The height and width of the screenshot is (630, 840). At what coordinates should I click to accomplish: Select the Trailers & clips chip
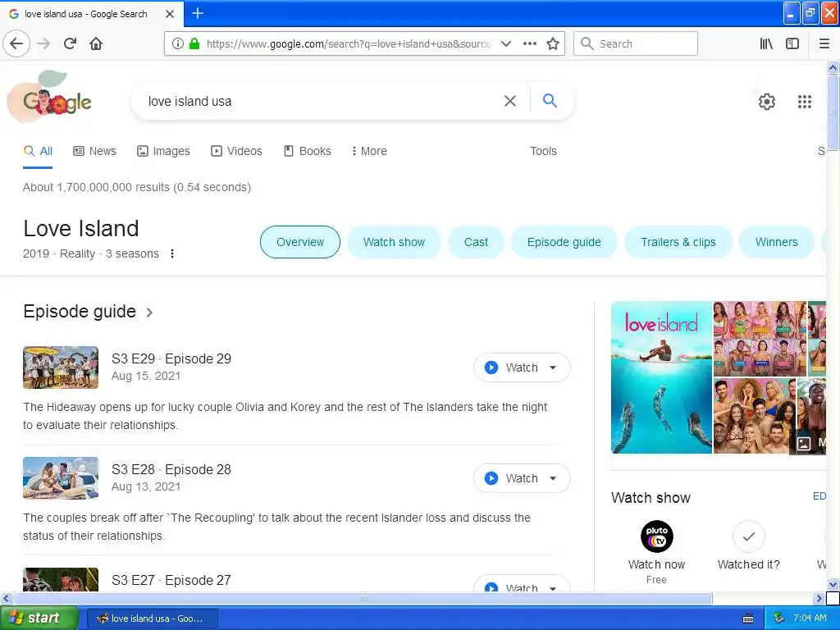[x=678, y=242]
